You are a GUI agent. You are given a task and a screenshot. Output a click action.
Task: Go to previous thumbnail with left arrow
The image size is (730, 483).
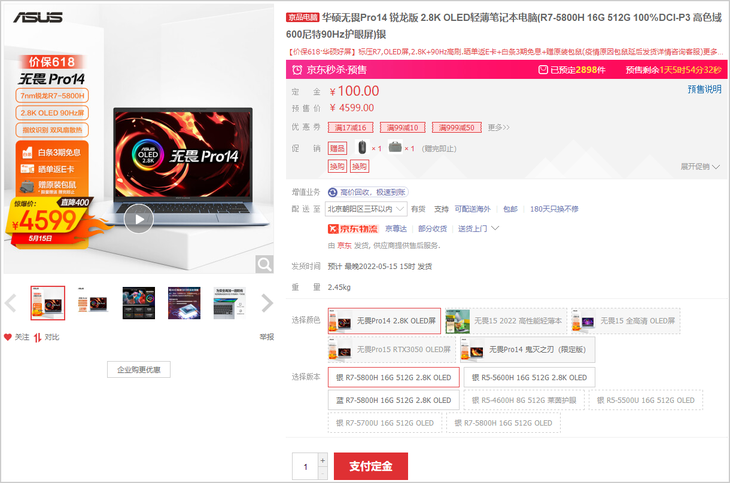pos(11,303)
